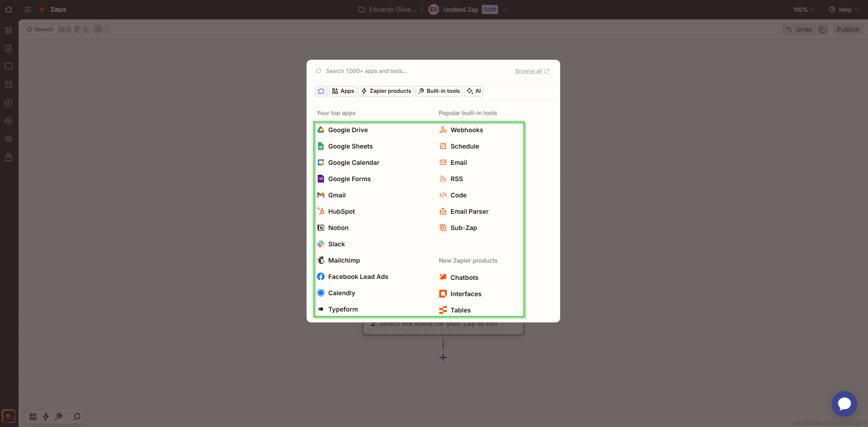Open the notes comment sidebar icon

pyautogui.click(x=9, y=67)
